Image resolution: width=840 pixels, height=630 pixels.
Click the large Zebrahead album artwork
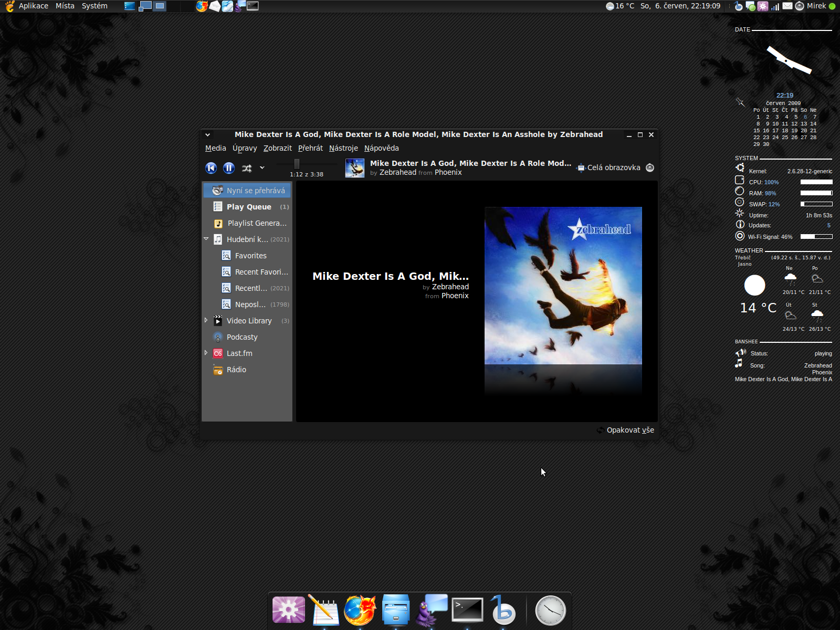point(563,286)
